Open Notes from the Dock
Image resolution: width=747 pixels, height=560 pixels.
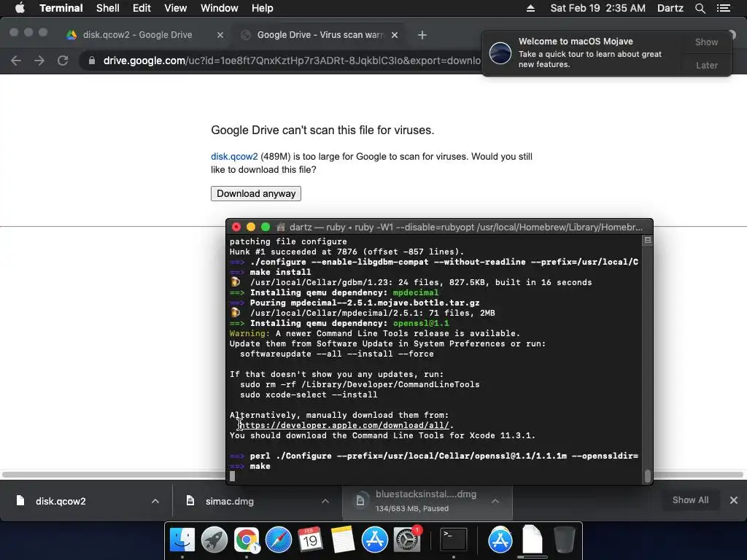[343, 540]
